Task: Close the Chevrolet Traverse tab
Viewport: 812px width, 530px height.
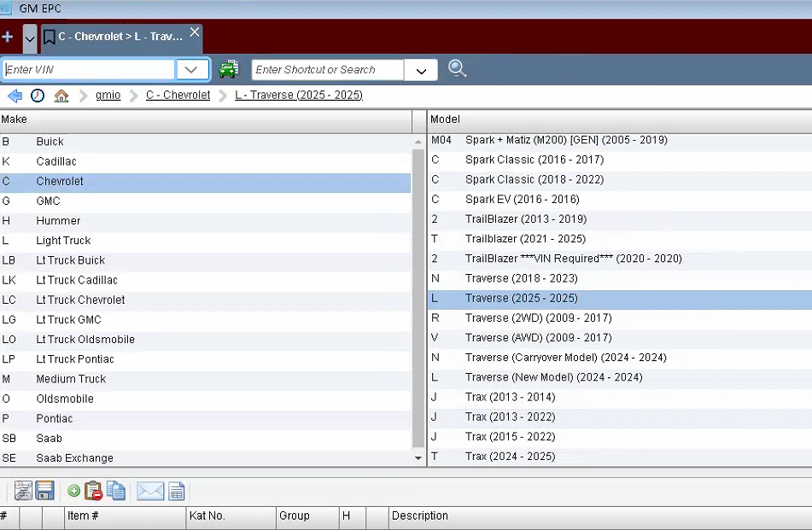Action: pyautogui.click(x=195, y=32)
